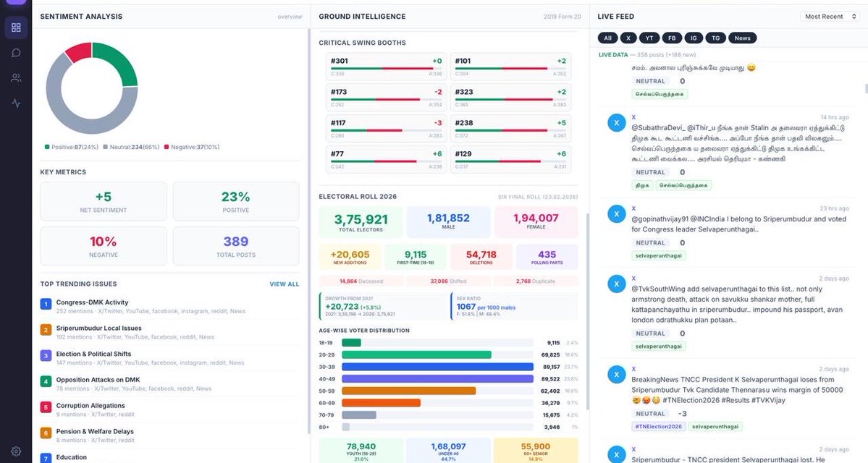Open swing booth #77 card
The width and height of the screenshot is (868, 463).
pos(387,159)
